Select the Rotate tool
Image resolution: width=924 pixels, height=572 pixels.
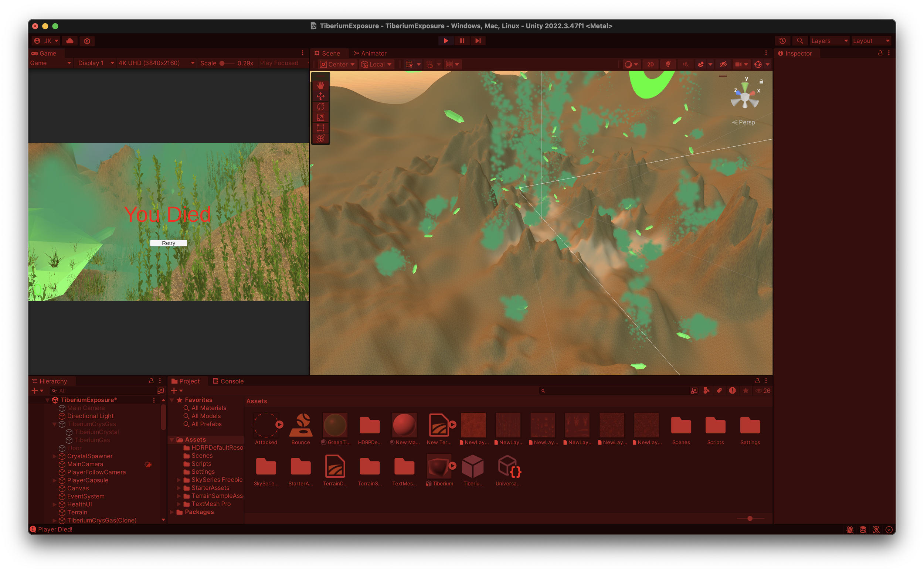click(x=320, y=107)
